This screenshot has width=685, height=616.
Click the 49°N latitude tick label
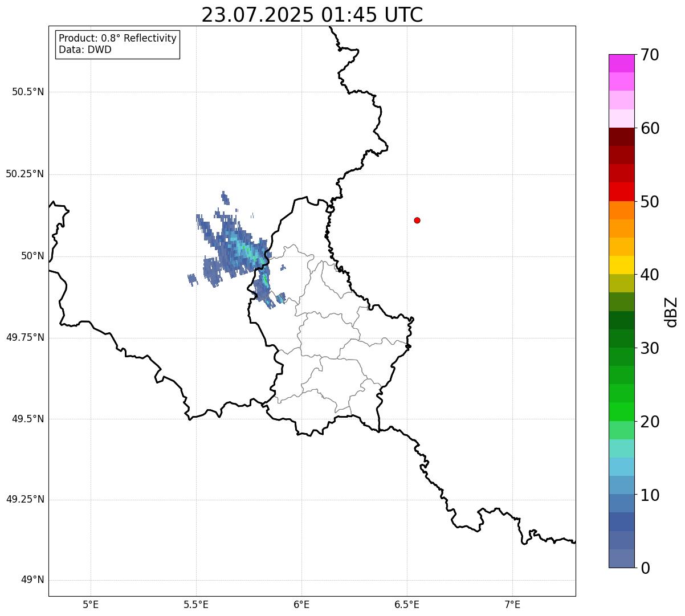click(x=32, y=580)
